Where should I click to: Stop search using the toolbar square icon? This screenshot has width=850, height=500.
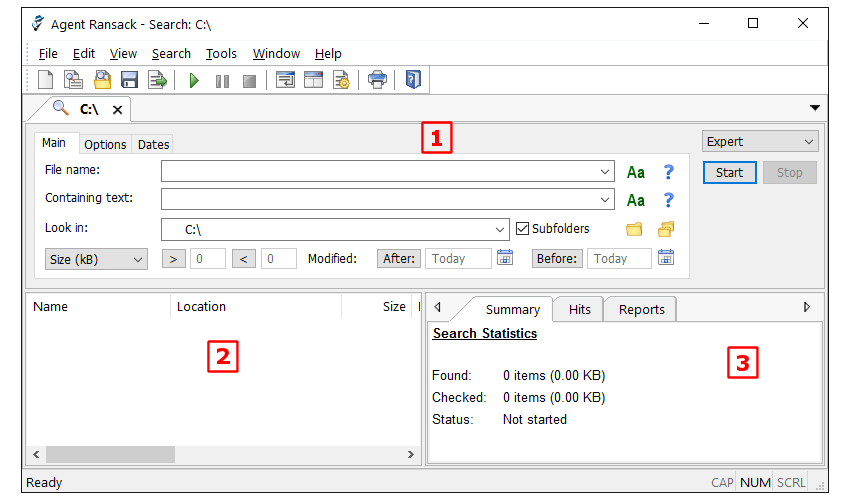[x=249, y=81]
